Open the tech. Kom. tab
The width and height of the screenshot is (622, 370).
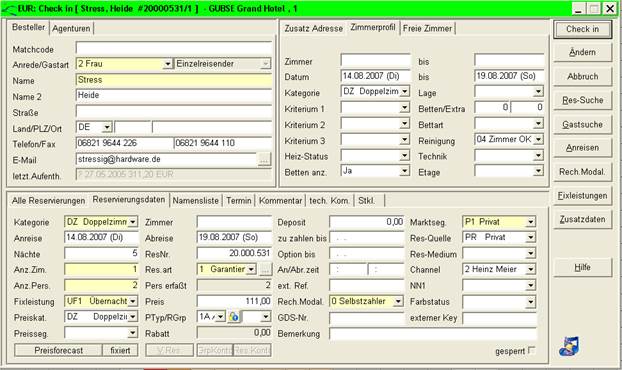pyautogui.click(x=330, y=201)
